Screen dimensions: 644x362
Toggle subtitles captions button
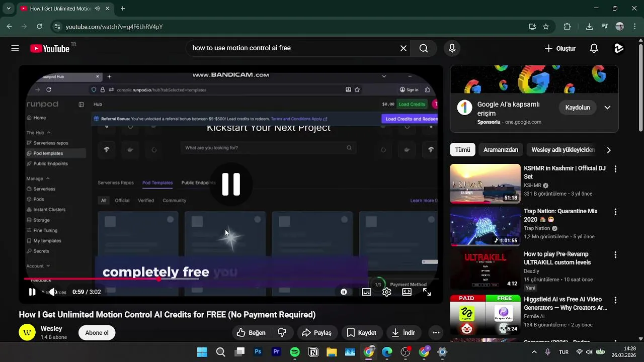(x=367, y=292)
